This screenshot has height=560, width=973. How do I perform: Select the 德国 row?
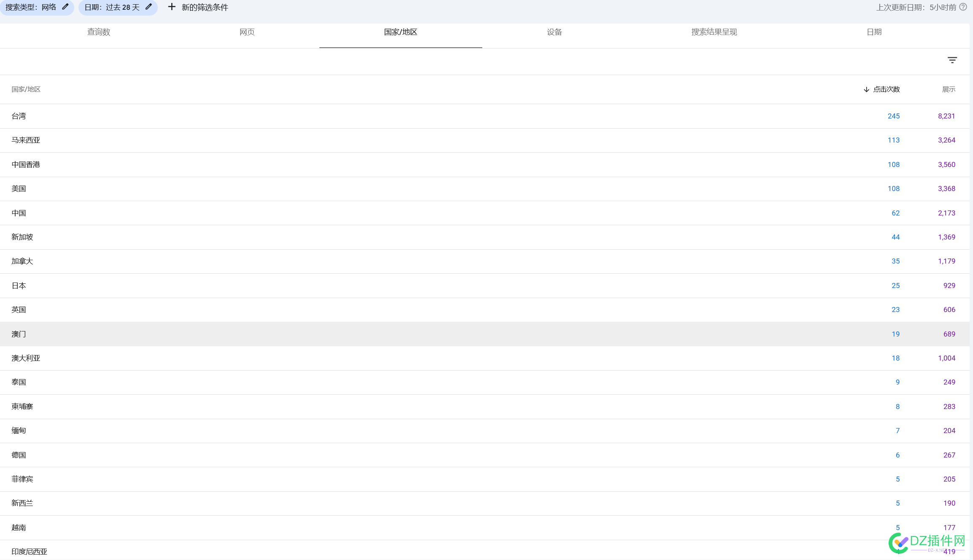click(485, 455)
